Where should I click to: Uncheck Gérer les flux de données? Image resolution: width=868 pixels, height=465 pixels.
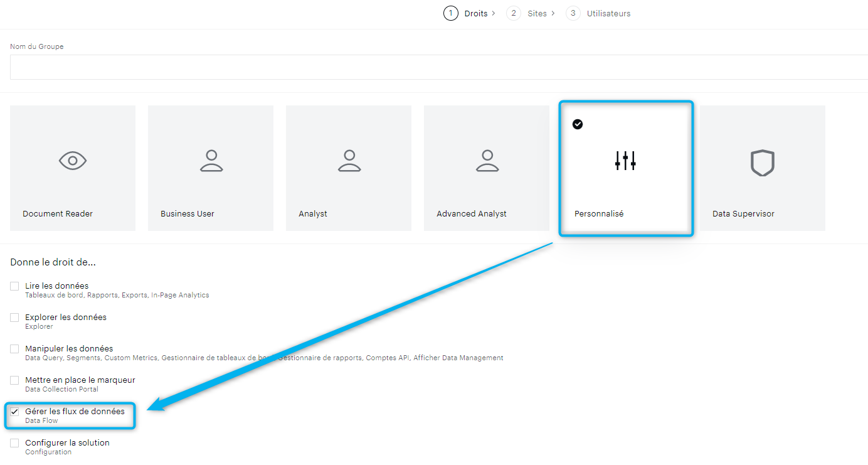click(x=14, y=412)
